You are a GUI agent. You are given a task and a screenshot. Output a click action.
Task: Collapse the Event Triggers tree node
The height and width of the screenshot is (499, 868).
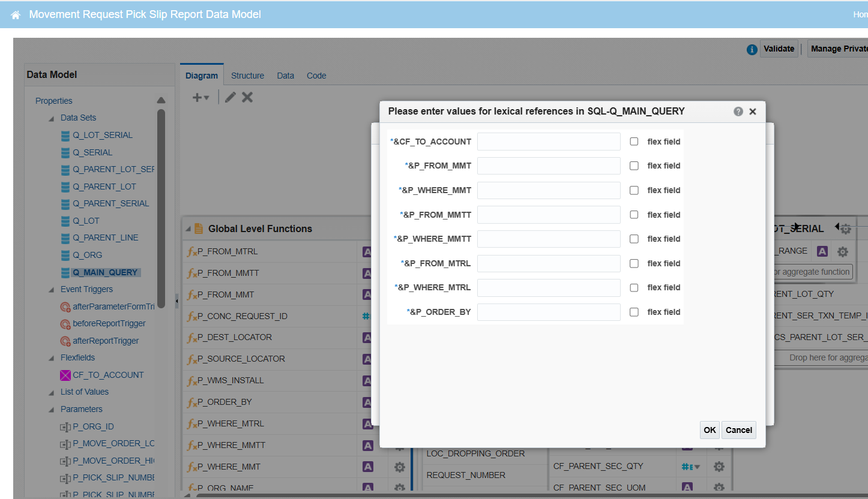pos(51,290)
